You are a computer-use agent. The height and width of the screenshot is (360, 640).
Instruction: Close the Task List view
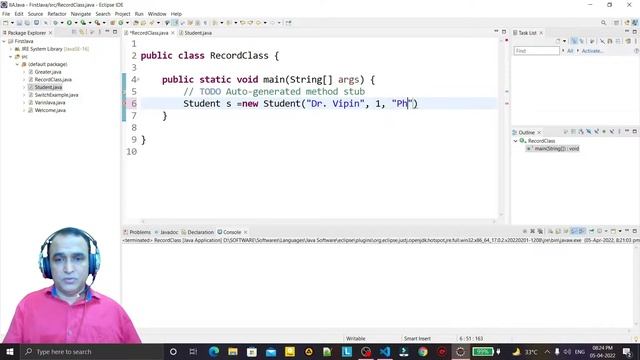(541, 33)
